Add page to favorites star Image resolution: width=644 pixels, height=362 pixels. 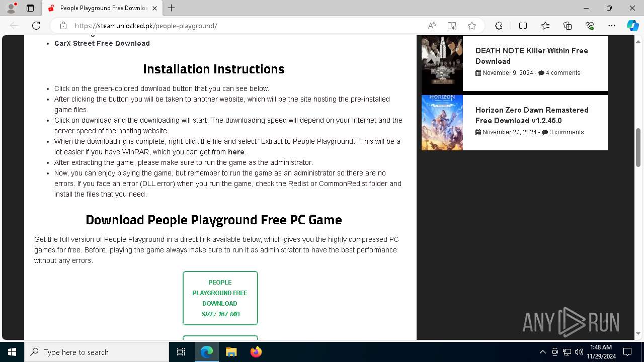tap(472, 26)
